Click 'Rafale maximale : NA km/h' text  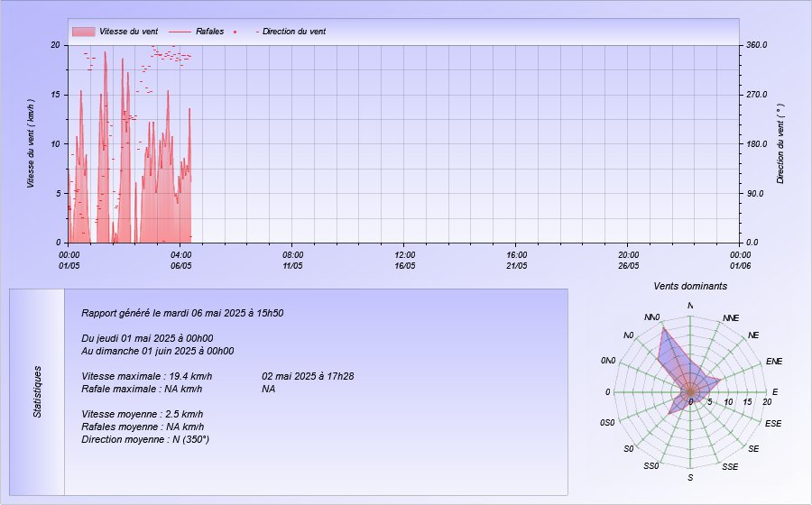coord(142,389)
